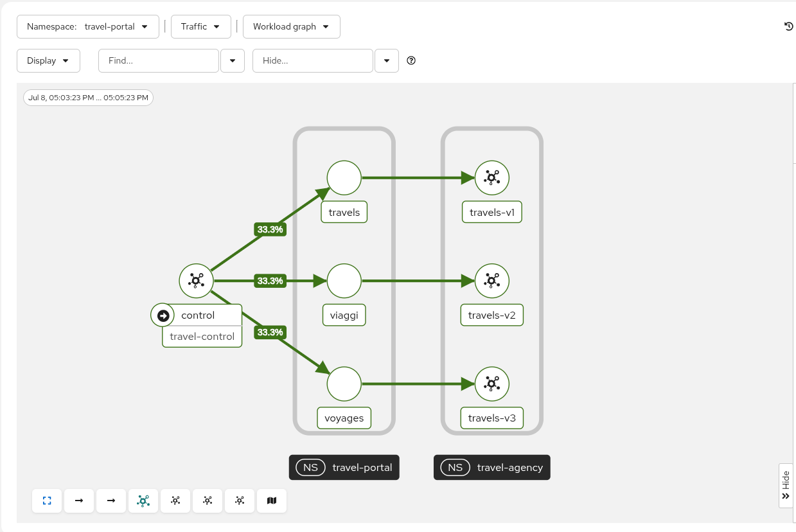The height and width of the screenshot is (532, 796).
Task: Open the Display options dropdown
Action: point(48,60)
